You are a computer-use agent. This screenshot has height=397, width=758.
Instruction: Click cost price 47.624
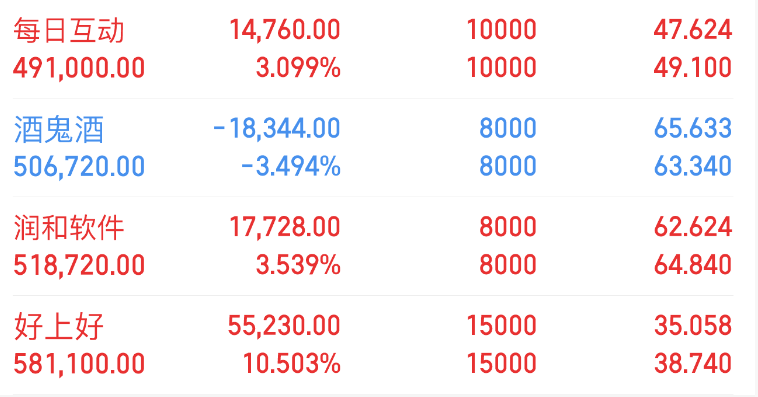point(693,30)
